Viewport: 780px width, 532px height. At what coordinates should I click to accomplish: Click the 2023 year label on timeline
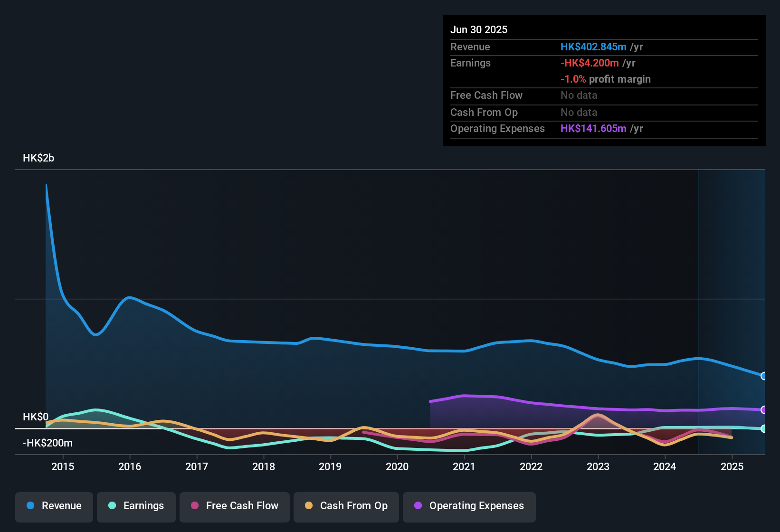pos(599,467)
